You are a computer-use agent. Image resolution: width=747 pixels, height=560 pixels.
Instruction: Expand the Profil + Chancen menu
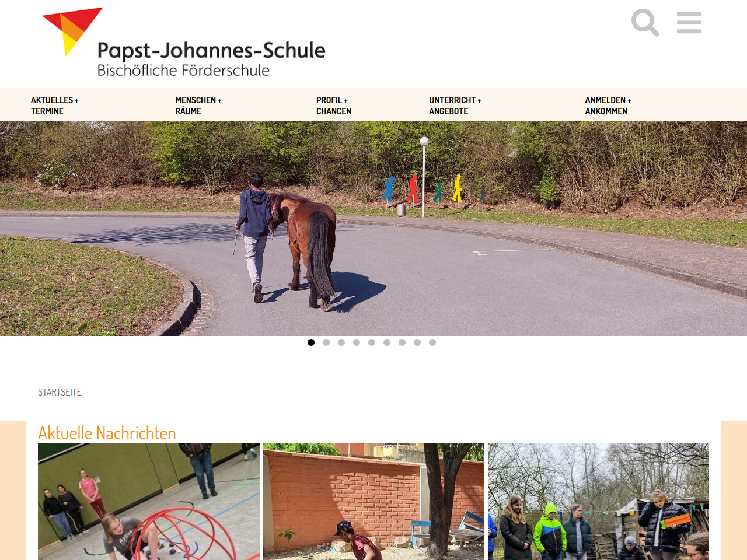(x=334, y=106)
